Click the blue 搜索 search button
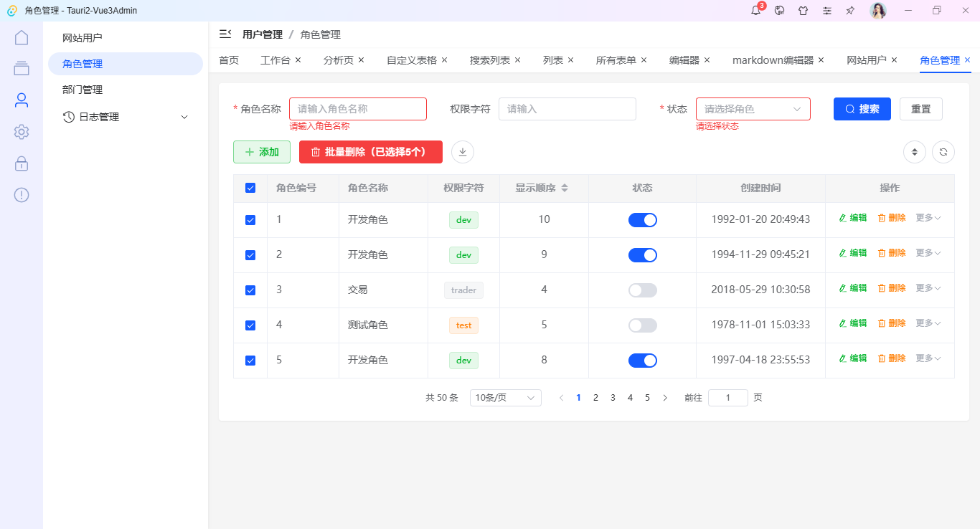Viewport: 980px width, 529px height. [x=862, y=108]
